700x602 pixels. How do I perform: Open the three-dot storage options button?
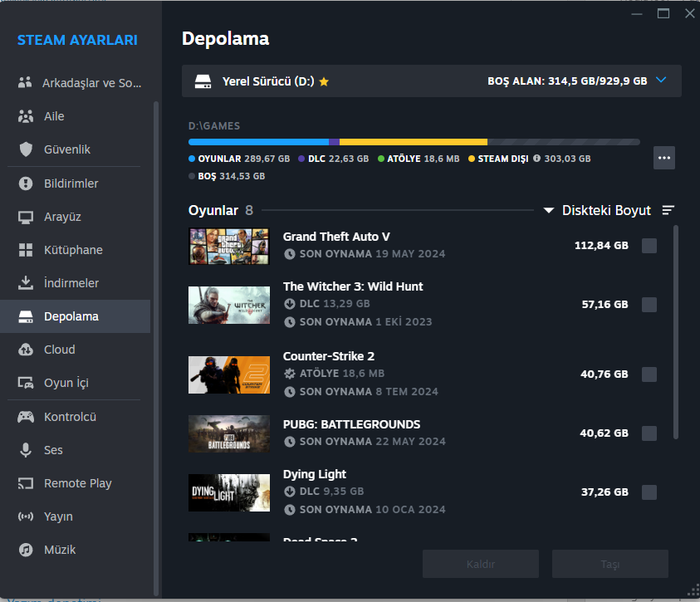(x=663, y=158)
